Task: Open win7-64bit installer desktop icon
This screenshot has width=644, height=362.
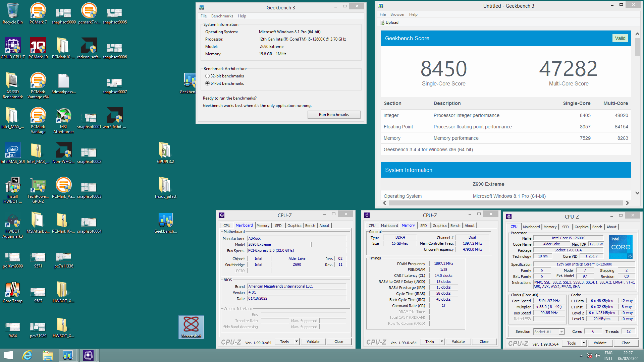Action: click(114, 118)
